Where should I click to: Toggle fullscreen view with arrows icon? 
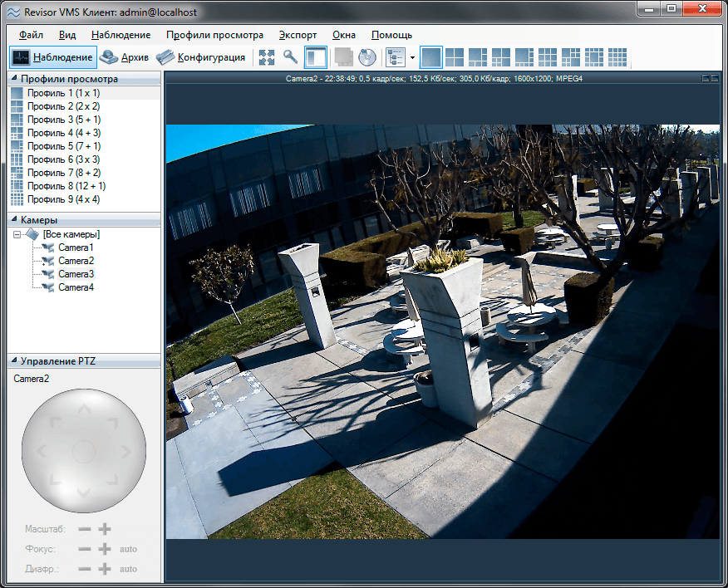267,57
